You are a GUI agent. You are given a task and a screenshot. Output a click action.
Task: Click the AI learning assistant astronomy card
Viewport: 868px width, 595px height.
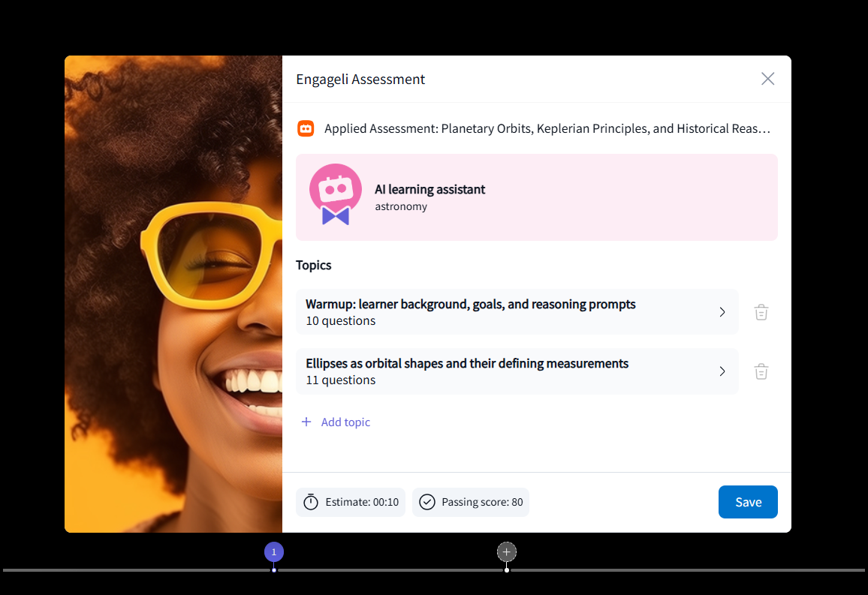click(536, 197)
